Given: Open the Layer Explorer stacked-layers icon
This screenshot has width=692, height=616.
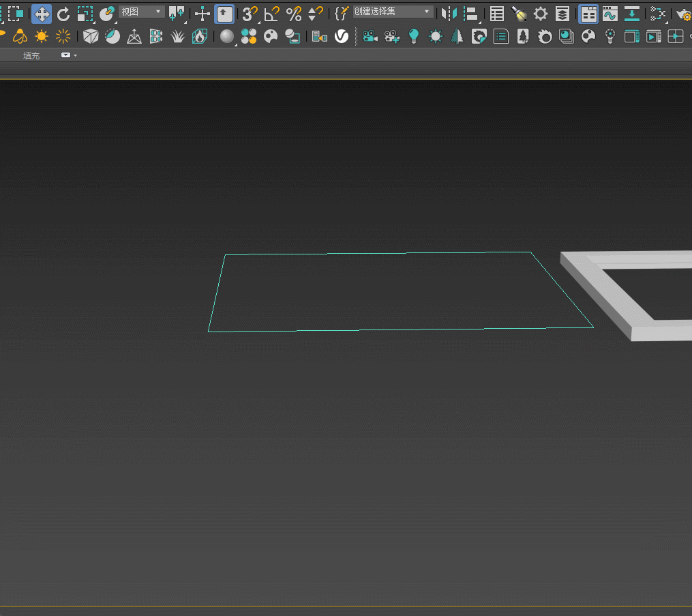Looking at the screenshot, I should pyautogui.click(x=562, y=14).
